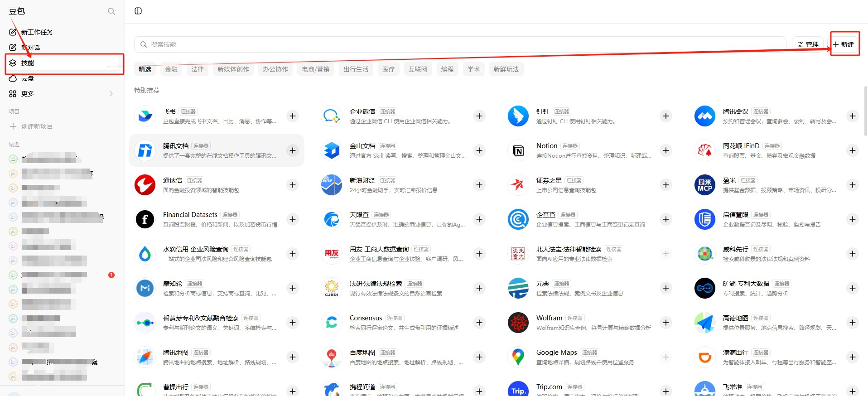Screen dimensions: 868x396
Task: Click the 搜索技能 search field
Action: point(460,44)
